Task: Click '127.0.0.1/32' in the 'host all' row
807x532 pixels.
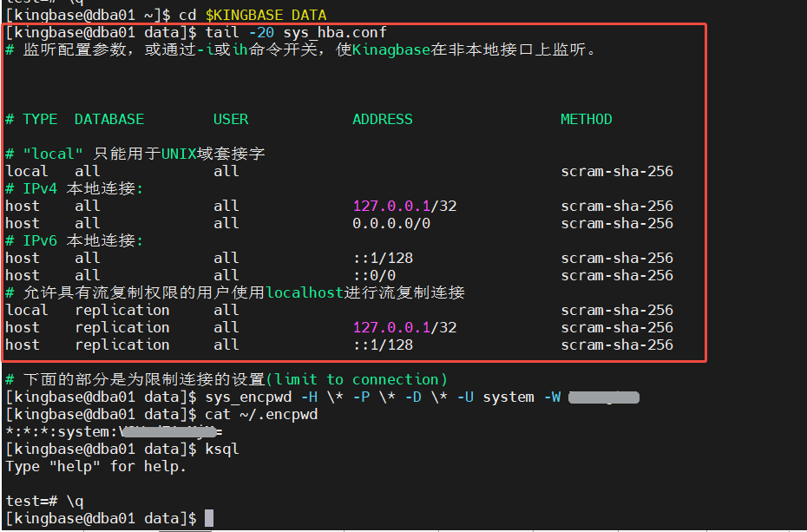Action: coord(404,206)
